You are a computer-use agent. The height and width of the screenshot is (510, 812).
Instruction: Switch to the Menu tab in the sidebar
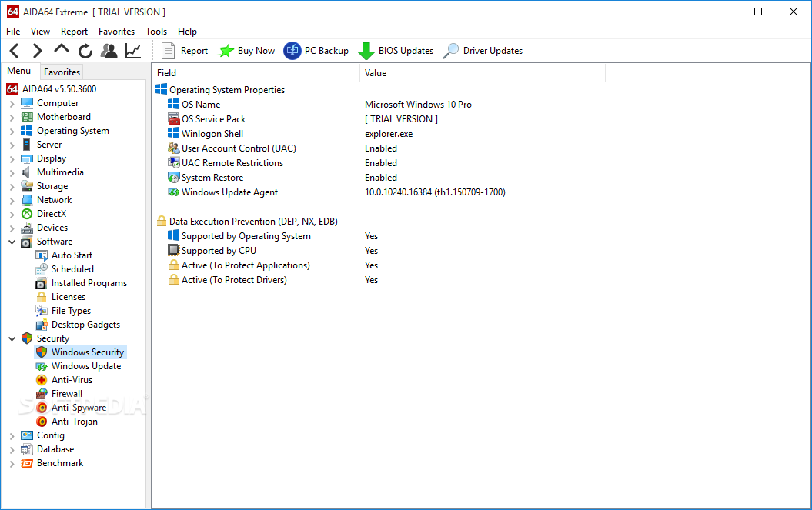click(x=18, y=71)
